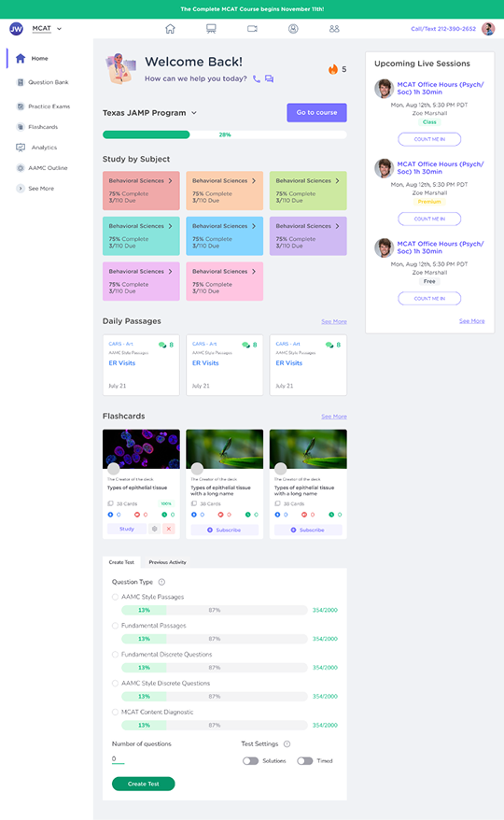
Task: Click the Call/Text 212-390-2652 link
Action: point(443,29)
